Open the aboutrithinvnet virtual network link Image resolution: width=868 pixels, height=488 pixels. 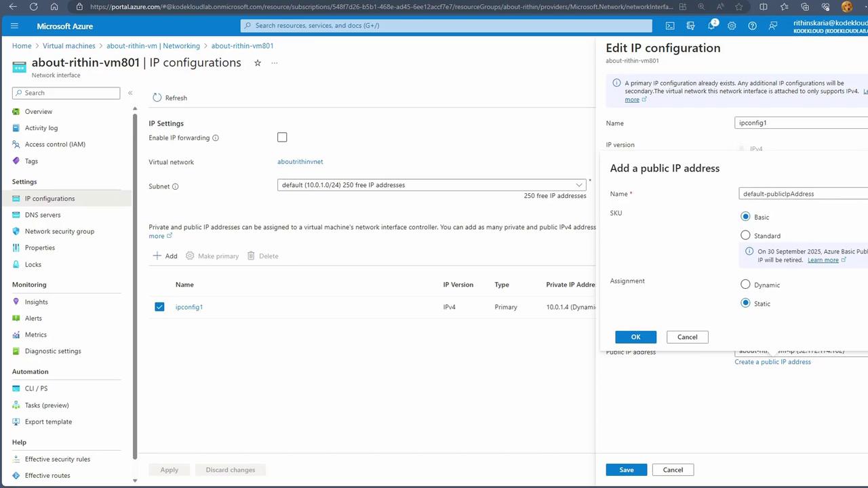pos(300,162)
